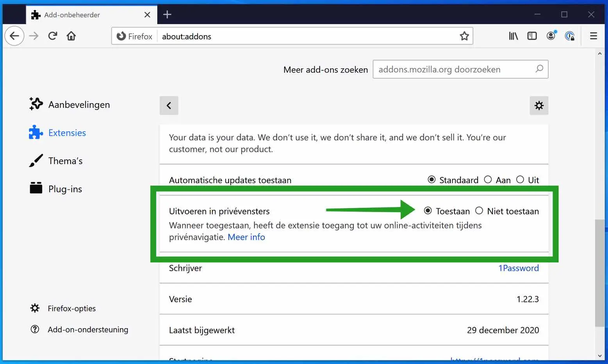Select Extensies in the sidebar

[57, 133]
